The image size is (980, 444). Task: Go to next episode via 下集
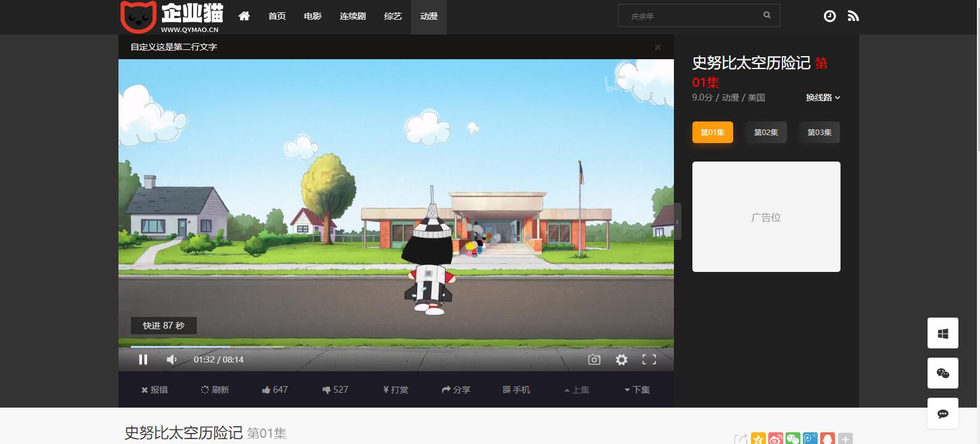point(637,390)
